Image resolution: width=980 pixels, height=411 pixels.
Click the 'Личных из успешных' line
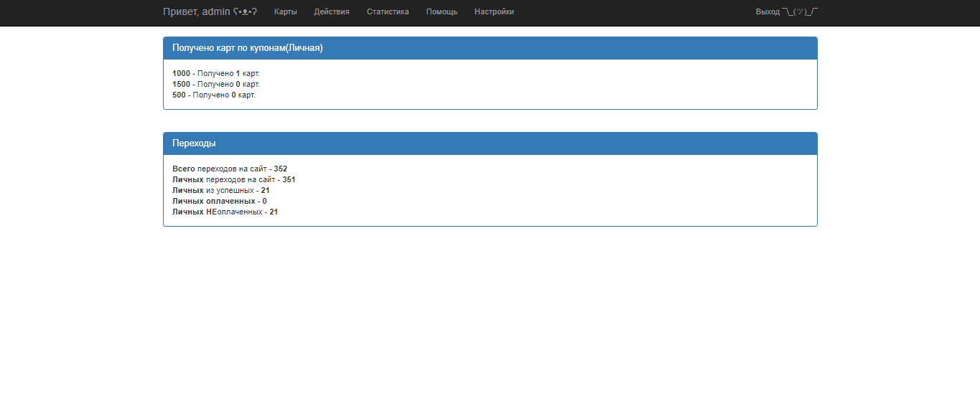point(220,190)
